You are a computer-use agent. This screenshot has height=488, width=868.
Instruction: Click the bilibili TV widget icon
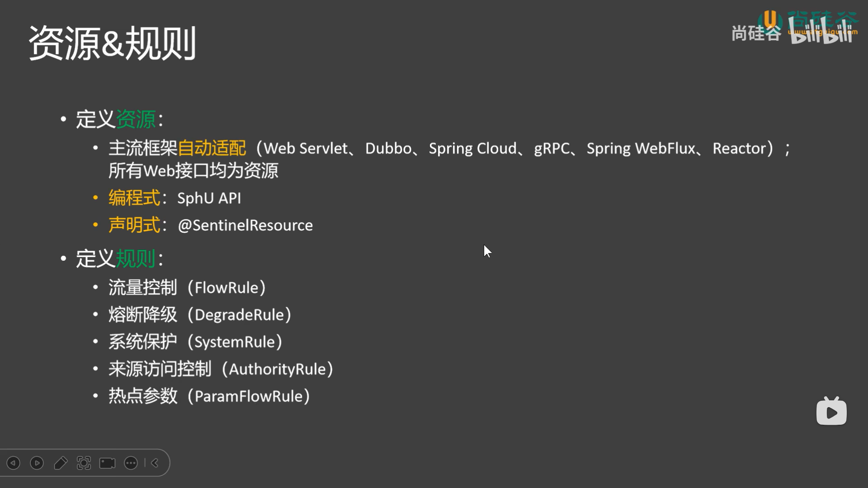832,412
